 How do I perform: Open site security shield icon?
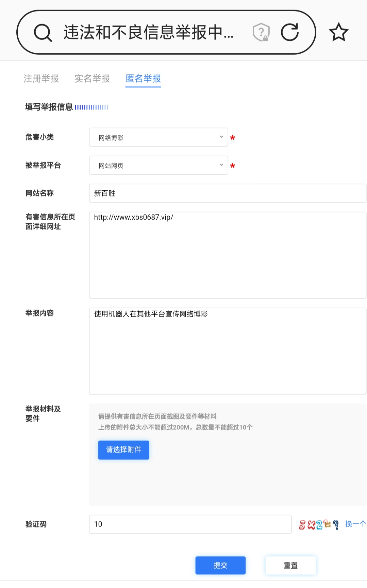pos(261,32)
